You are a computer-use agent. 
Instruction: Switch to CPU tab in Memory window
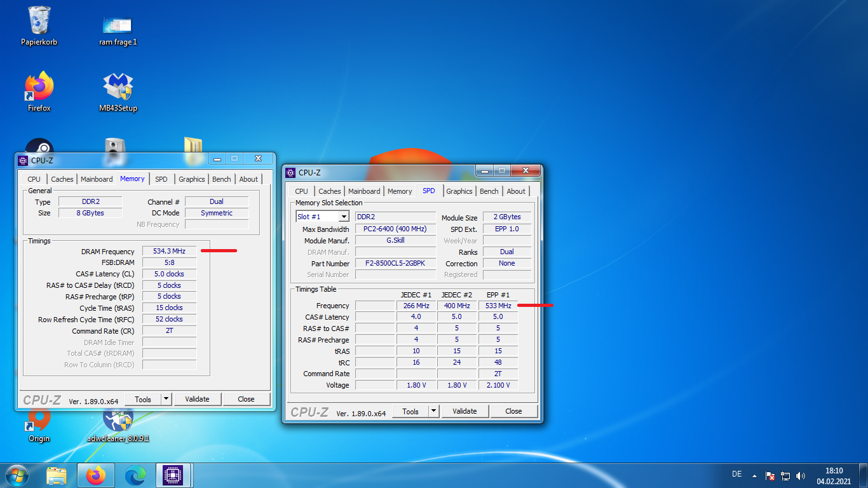[x=34, y=179]
